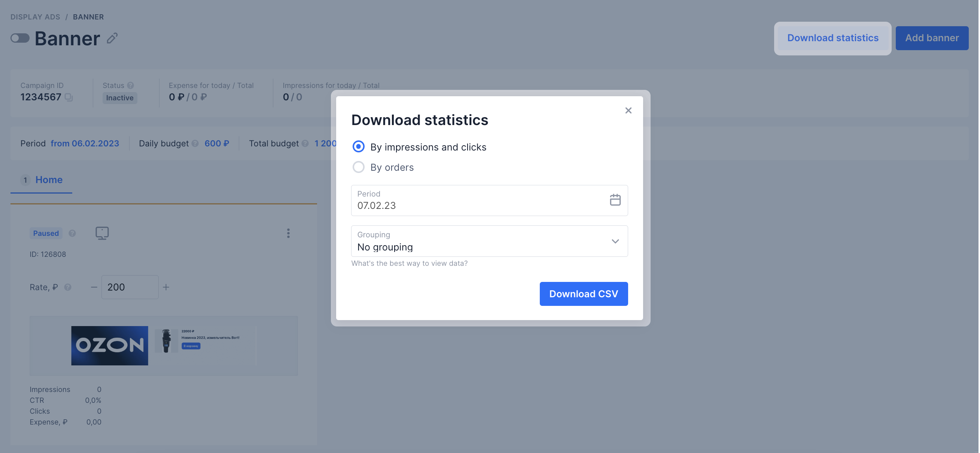The image size is (980, 453).
Task: Click Download statistics header button
Action: (x=833, y=38)
